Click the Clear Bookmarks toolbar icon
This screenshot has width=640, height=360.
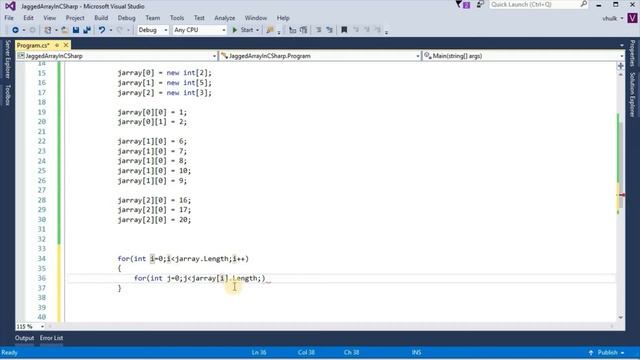(x=378, y=30)
